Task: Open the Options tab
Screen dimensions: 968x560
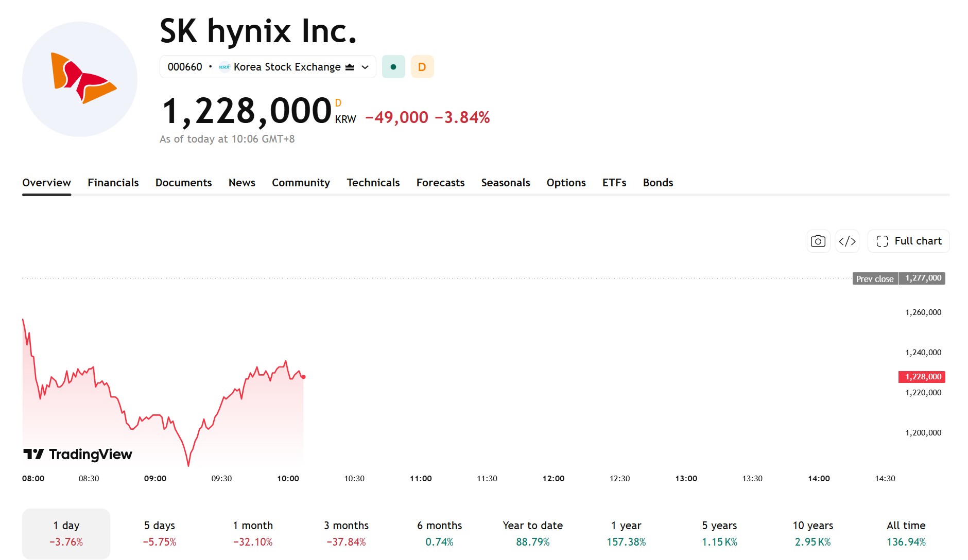Action: 566,183
